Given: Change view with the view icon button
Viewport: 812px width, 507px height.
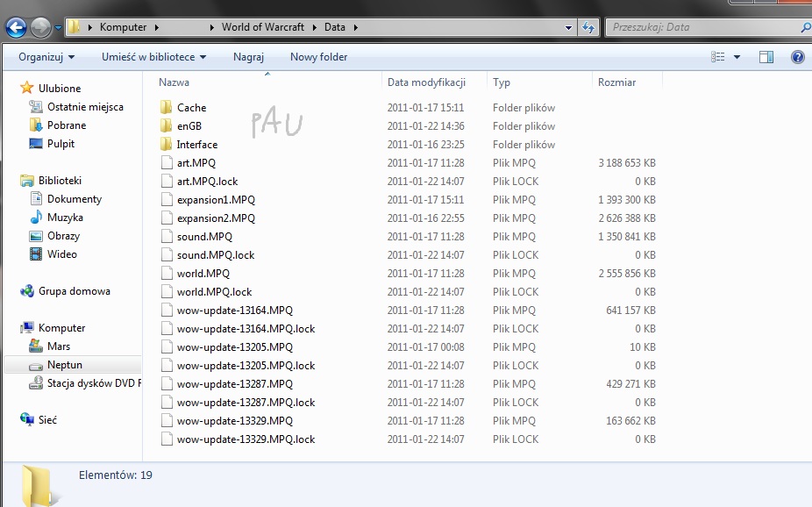Looking at the screenshot, I should tap(718, 57).
